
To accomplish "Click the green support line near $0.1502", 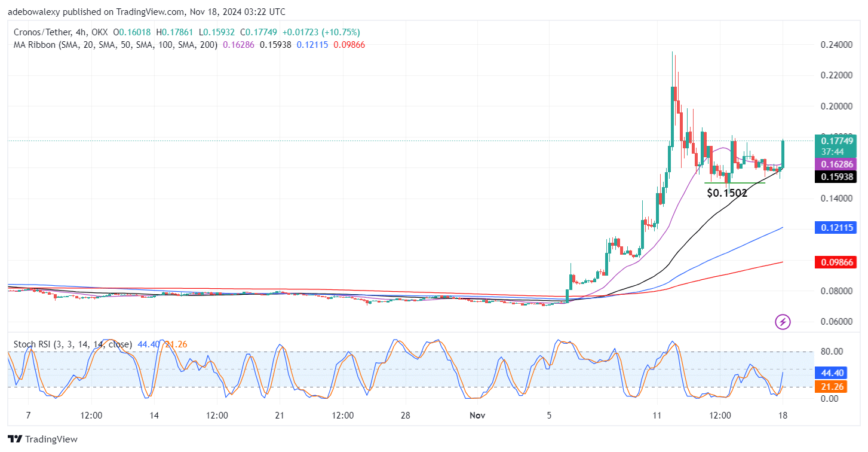I will pyautogui.click(x=735, y=182).
